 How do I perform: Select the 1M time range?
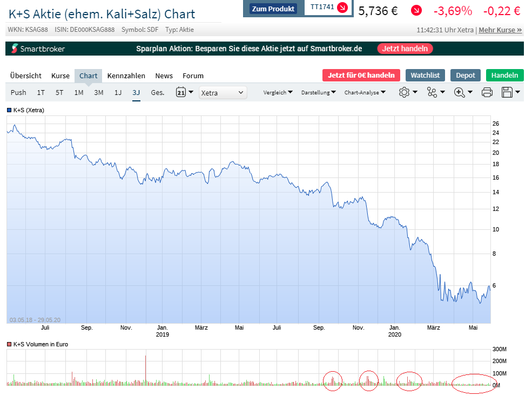pos(79,93)
